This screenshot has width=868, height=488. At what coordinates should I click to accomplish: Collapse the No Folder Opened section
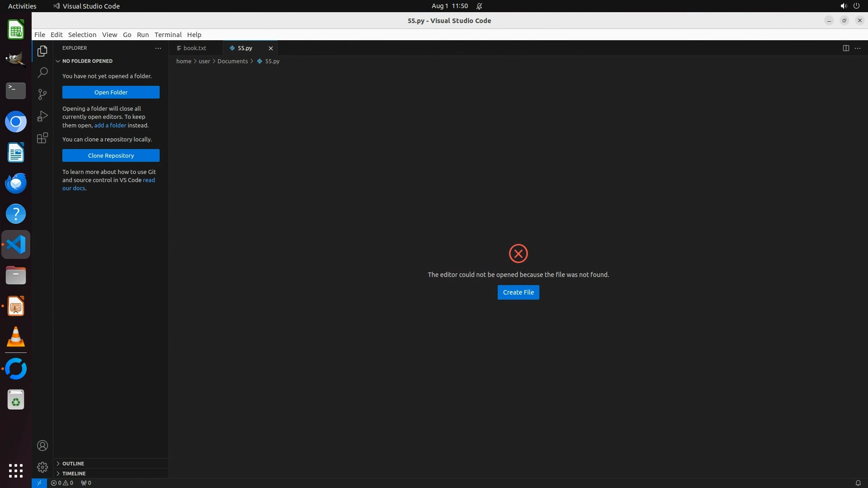click(x=87, y=61)
